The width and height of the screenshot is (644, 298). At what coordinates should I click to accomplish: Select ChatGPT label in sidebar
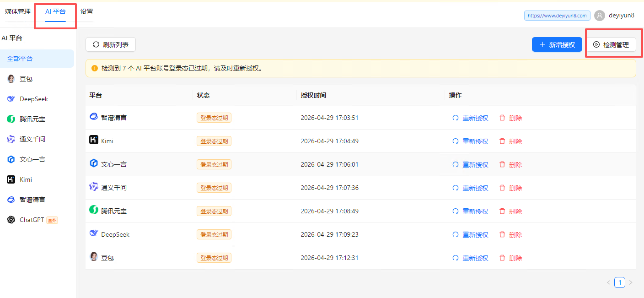(x=32, y=220)
